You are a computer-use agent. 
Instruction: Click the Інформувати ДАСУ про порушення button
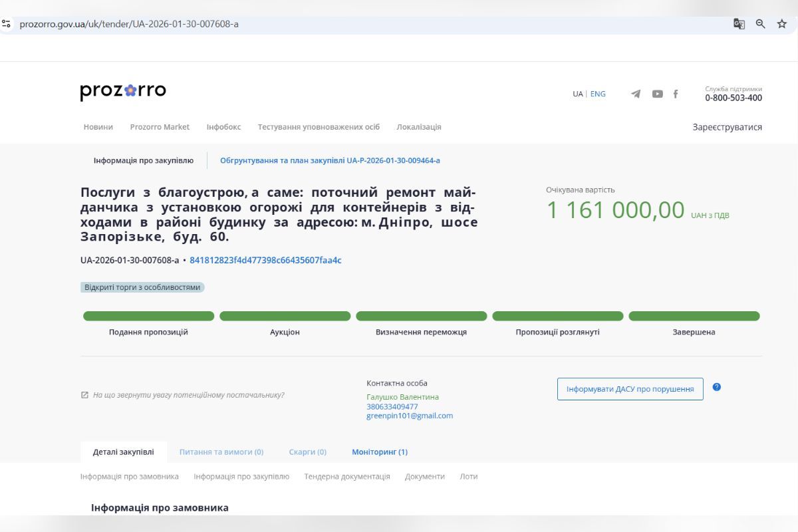(630, 388)
